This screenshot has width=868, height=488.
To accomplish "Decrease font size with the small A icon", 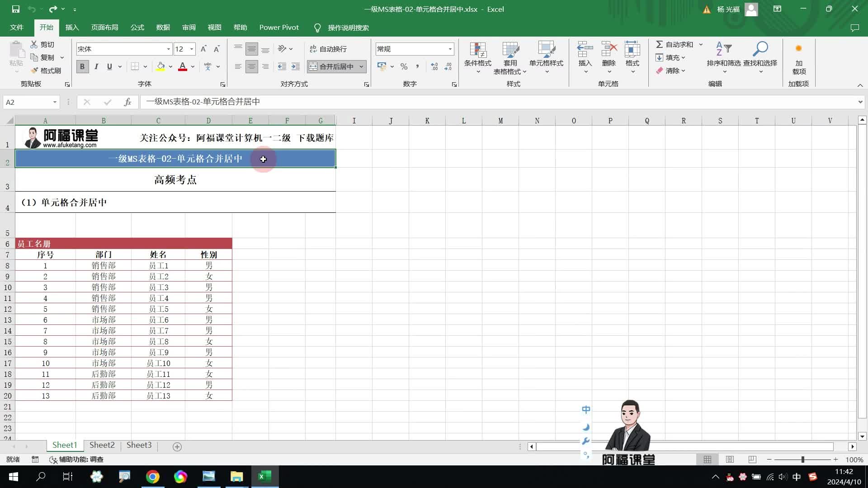I will [x=217, y=49].
